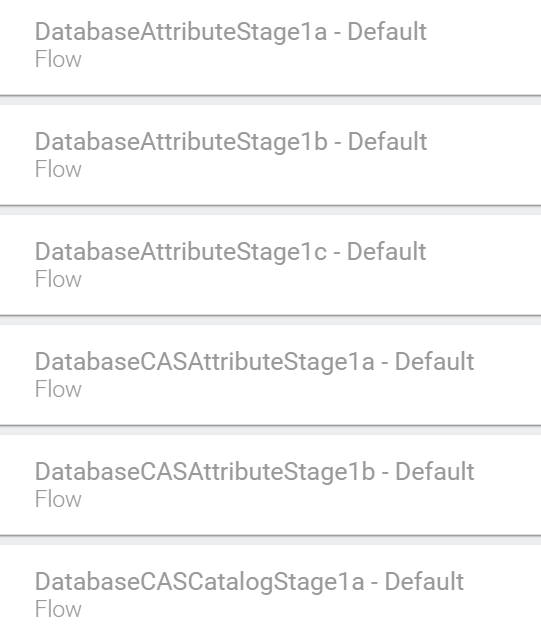The height and width of the screenshot is (640, 541).
Task: Click Flow label under DatabaseCASAttributeStage1a
Action: click(x=58, y=389)
